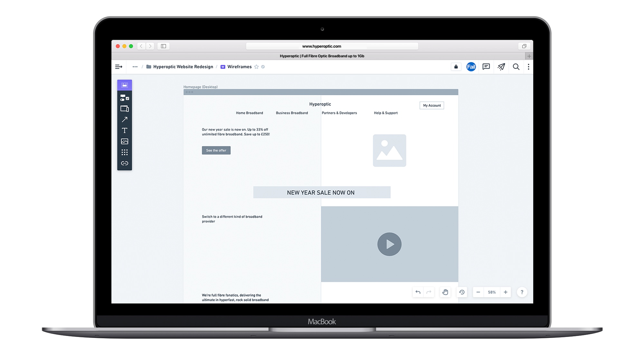Open version history
The image size is (644, 354).
coord(462,292)
